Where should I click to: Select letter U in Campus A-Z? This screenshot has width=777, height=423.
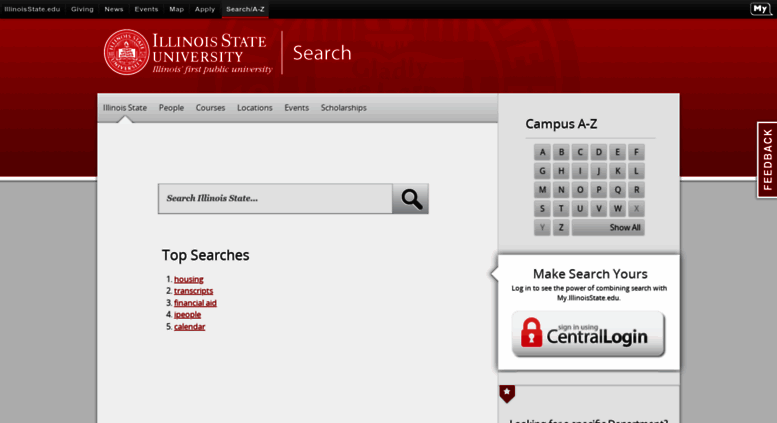(x=580, y=209)
